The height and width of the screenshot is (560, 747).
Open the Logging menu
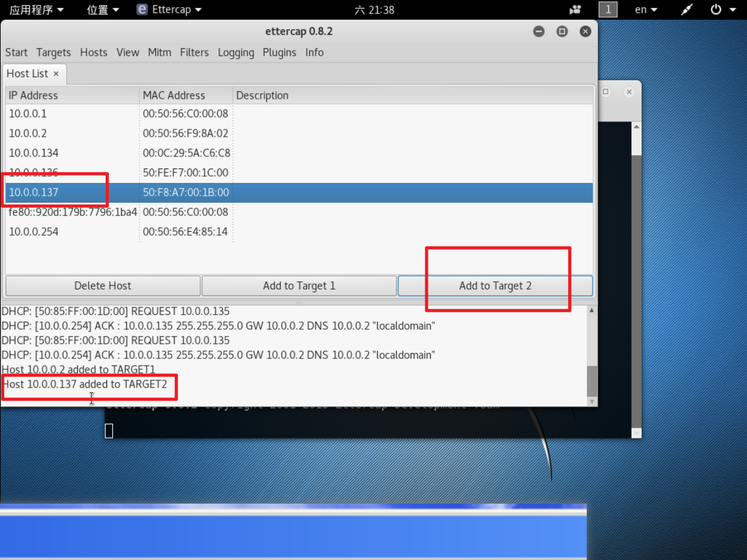pyautogui.click(x=236, y=53)
